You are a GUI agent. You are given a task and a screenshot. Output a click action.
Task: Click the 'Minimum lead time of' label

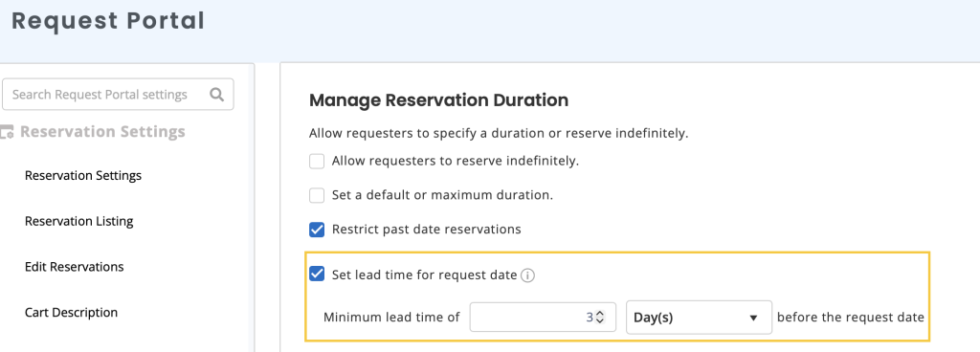pos(391,317)
